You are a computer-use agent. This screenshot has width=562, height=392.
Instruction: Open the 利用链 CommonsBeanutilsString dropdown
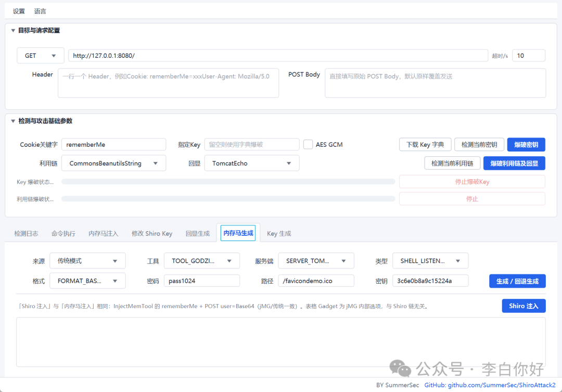click(x=113, y=163)
